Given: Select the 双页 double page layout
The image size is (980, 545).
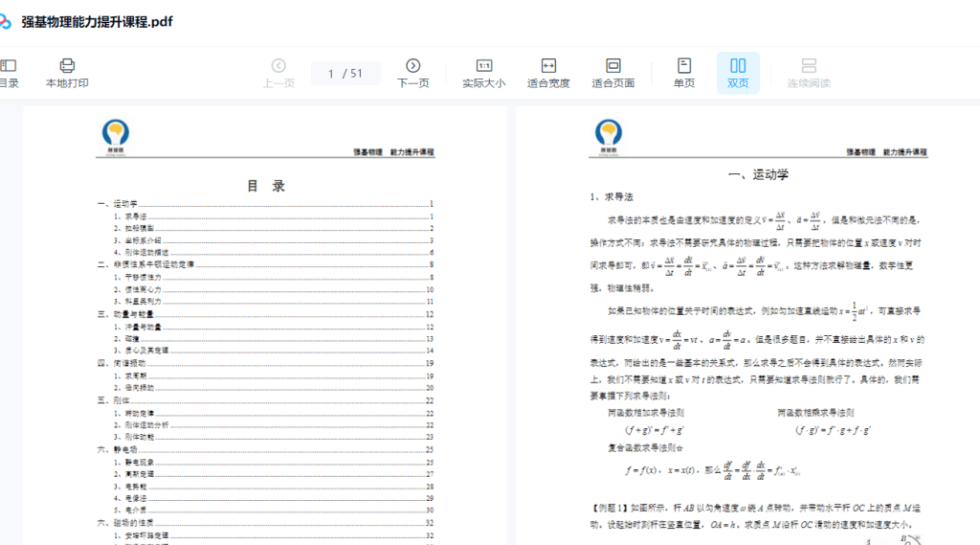Looking at the screenshot, I should point(738,73).
